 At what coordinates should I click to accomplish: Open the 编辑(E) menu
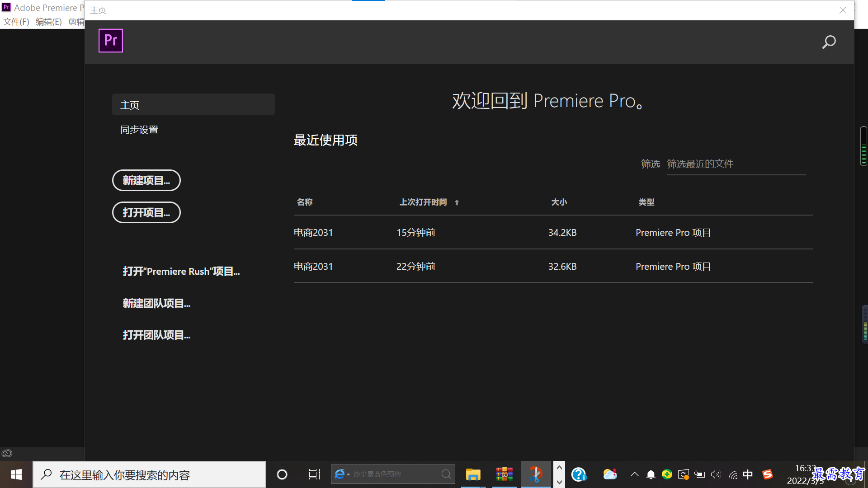(49, 22)
